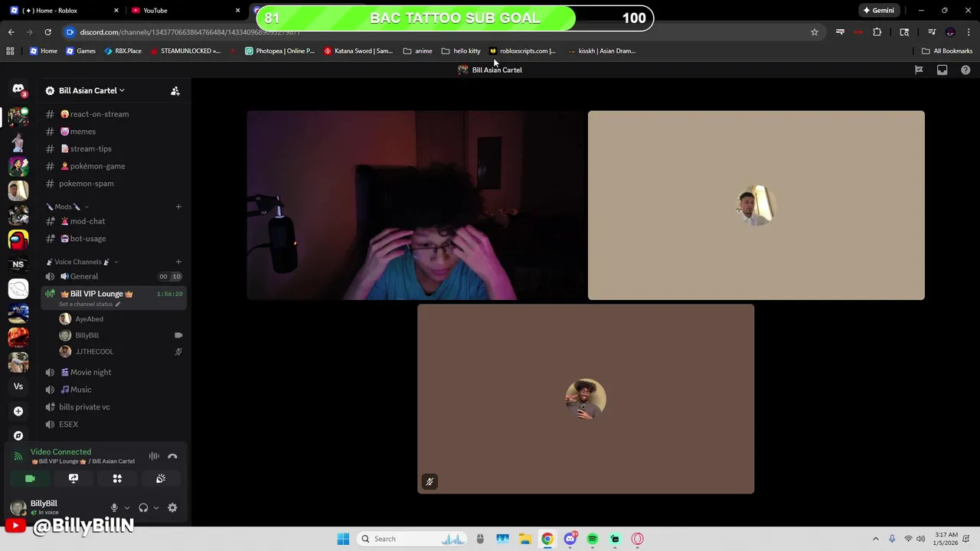Click the Chrome address bar URL
980x551 pixels.
pos(190,32)
